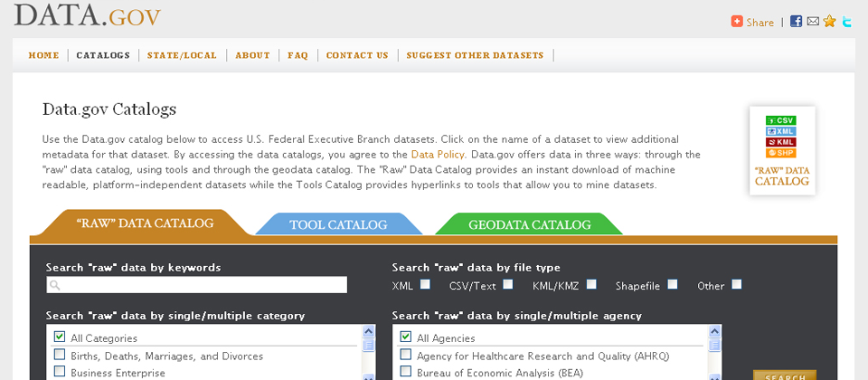The height and width of the screenshot is (380, 868).
Task: Check Agency for Healthcare Research and Quality
Action: click(x=406, y=354)
